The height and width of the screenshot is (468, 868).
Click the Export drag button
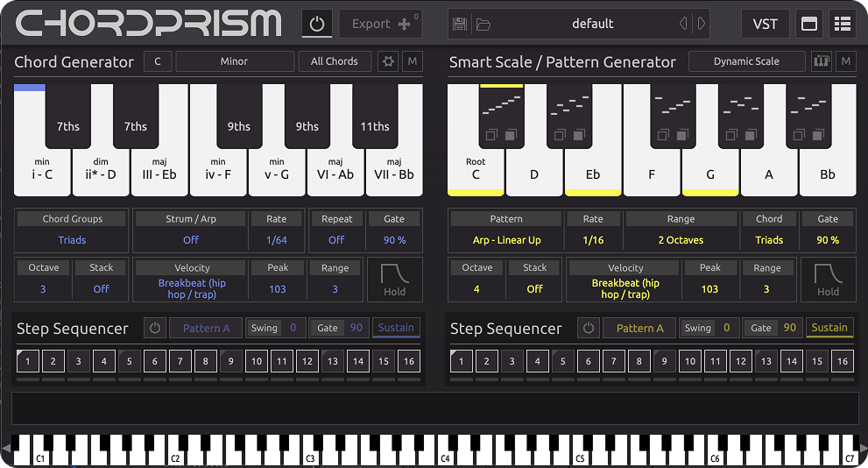click(x=381, y=24)
